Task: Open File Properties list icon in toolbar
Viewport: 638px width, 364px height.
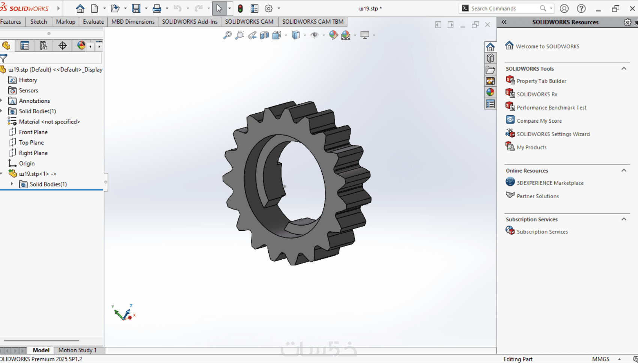Action: pos(254,8)
